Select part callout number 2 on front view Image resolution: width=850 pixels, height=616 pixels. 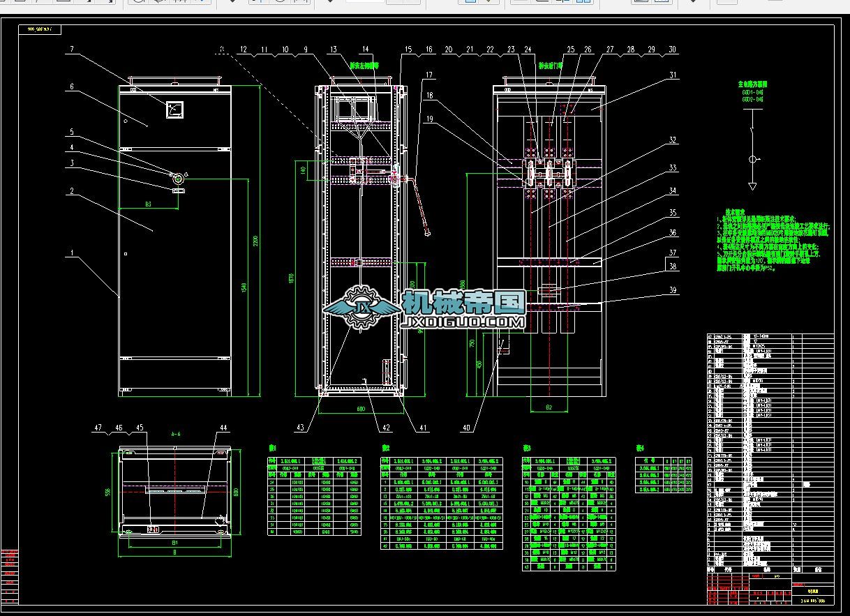click(x=71, y=190)
